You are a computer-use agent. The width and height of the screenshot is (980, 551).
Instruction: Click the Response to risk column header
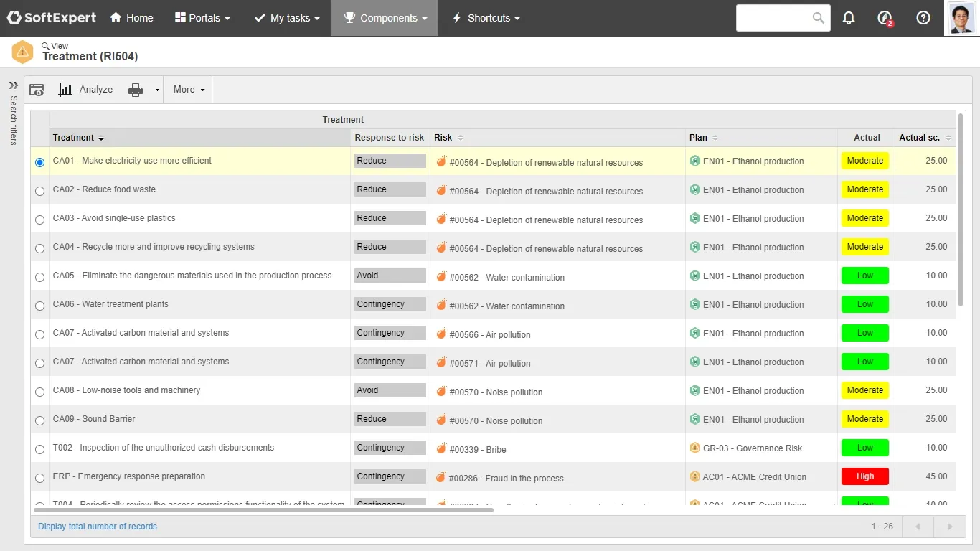tap(390, 138)
